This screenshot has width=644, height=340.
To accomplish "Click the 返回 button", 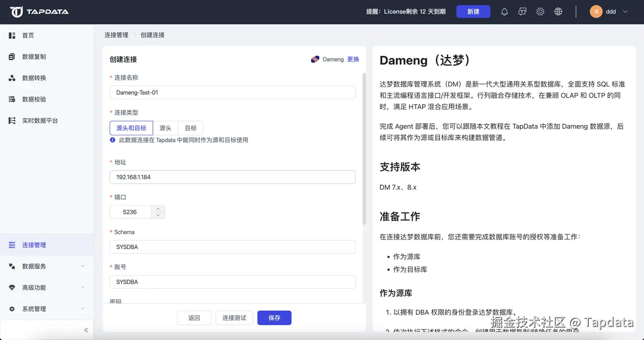I will coord(194,318).
